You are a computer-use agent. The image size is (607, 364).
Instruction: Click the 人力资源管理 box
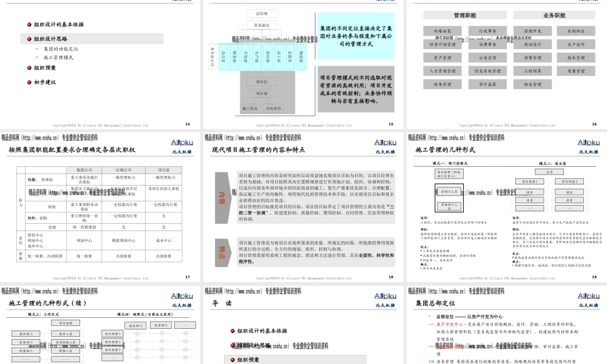(443, 71)
